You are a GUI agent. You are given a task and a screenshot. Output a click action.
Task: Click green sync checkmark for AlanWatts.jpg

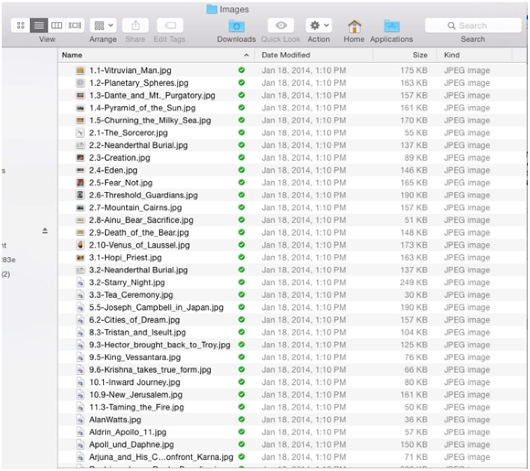coord(241,419)
